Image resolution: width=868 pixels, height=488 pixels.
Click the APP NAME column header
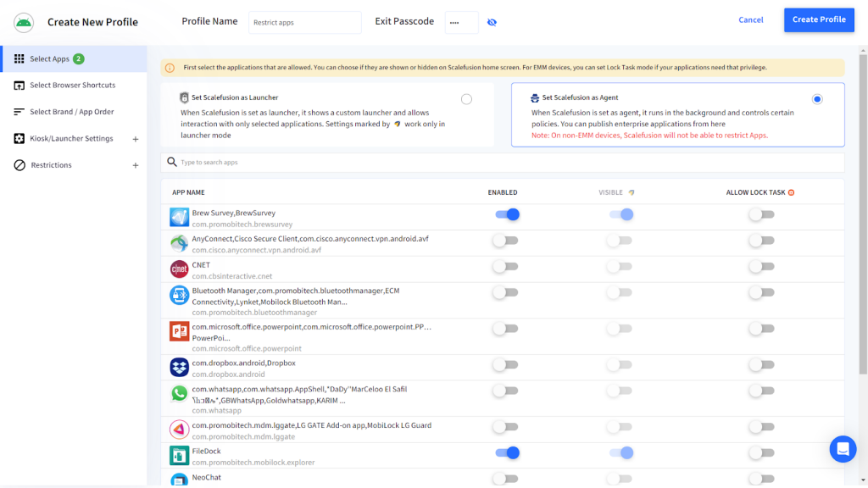tap(188, 192)
